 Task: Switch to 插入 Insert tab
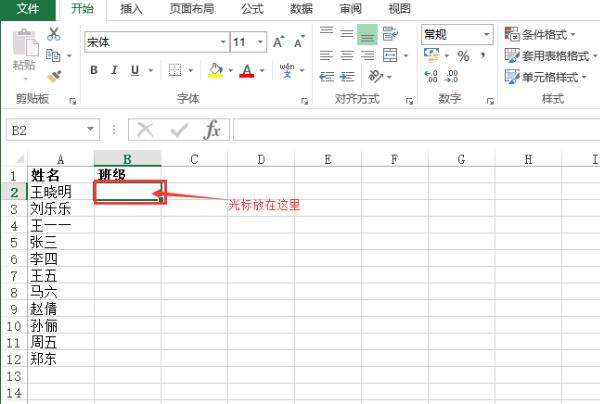click(131, 8)
